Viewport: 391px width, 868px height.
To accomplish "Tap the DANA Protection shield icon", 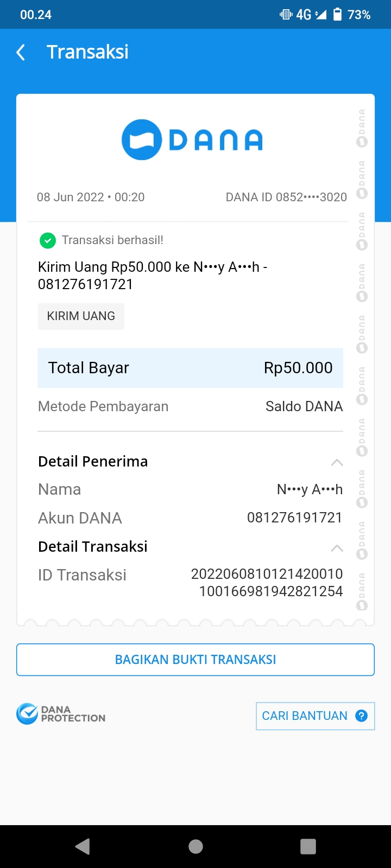I will coord(27,714).
